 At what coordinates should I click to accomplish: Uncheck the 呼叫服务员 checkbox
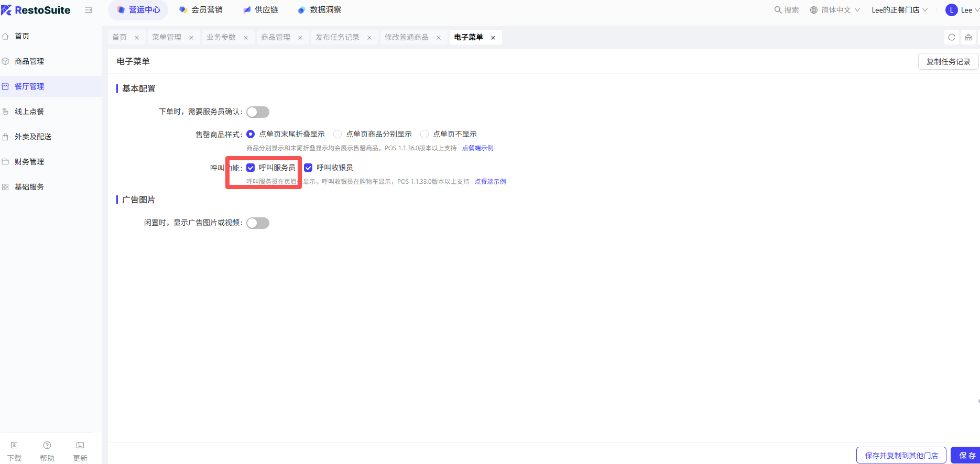251,168
